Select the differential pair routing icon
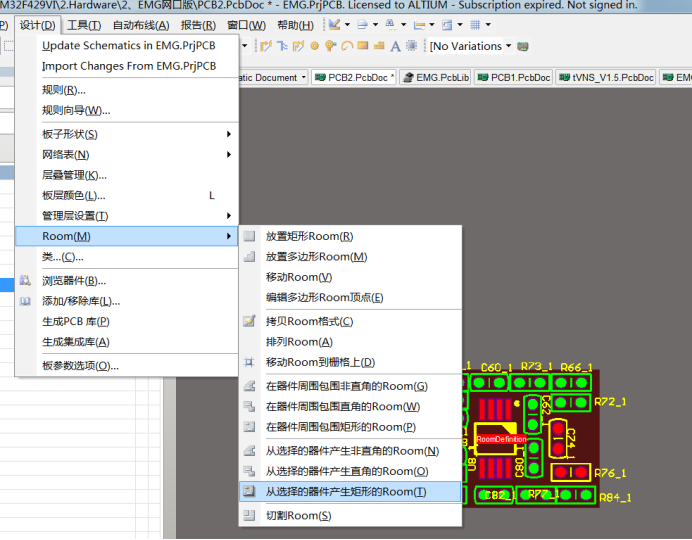This screenshot has height=540, width=692. click(282, 46)
